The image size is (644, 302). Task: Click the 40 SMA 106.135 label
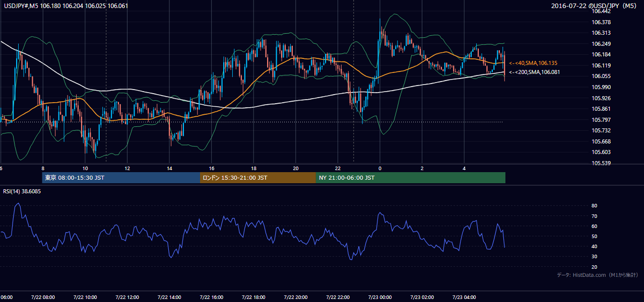(533, 63)
